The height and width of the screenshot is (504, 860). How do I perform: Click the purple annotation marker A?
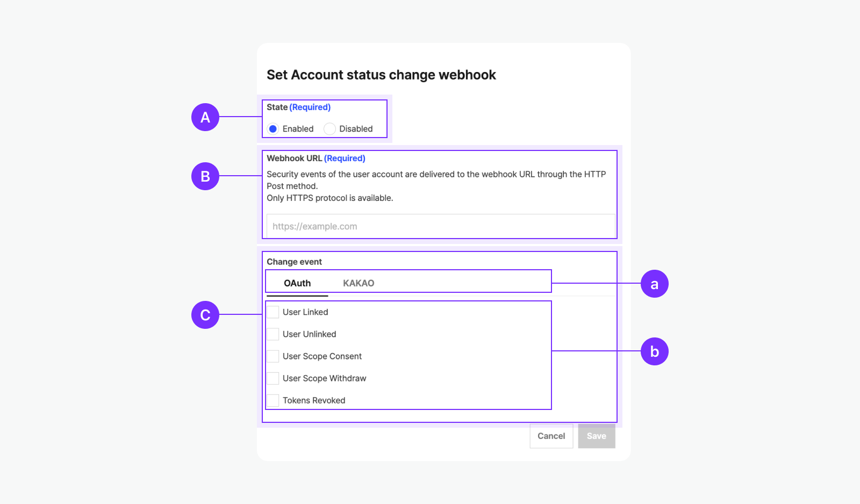click(205, 117)
